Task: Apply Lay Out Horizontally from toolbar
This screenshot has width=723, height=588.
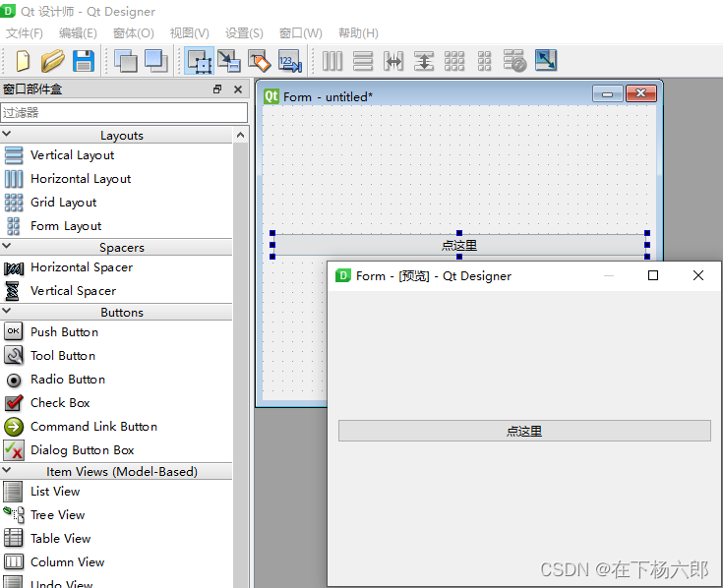Action: tap(332, 61)
